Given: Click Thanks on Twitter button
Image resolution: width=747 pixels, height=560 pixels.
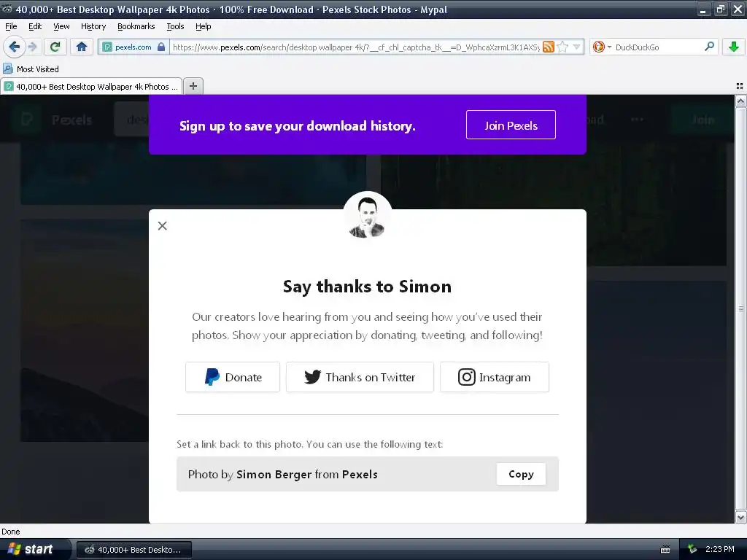Looking at the screenshot, I should (x=360, y=377).
